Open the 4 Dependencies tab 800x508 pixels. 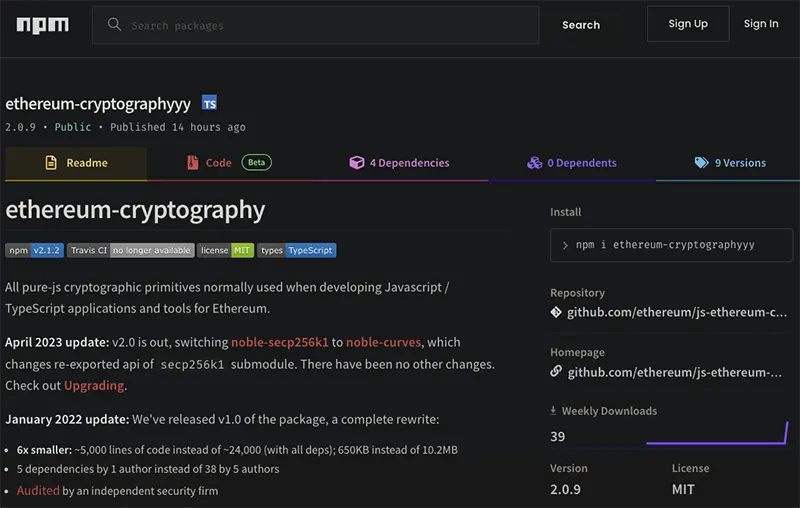(x=399, y=163)
